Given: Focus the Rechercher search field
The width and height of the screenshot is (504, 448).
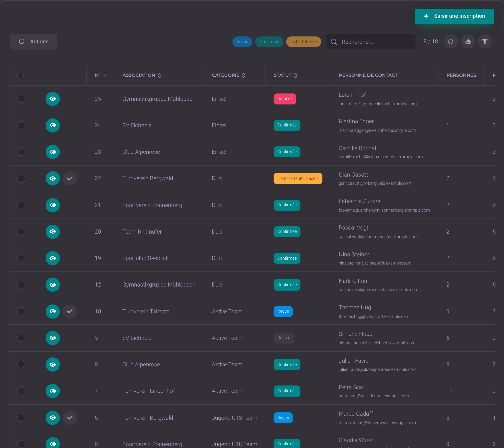Looking at the screenshot, I should click(x=371, y=42).
